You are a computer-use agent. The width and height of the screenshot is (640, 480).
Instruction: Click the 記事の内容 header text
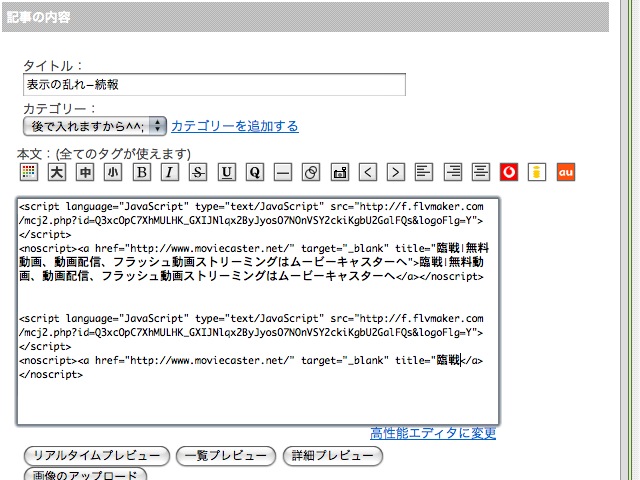pyautogui.click(x=38, y=17)
